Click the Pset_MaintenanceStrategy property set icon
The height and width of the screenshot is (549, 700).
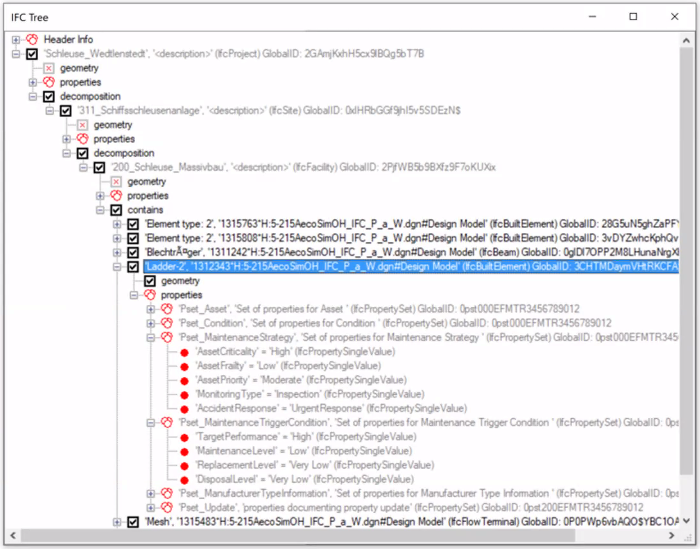tap(167, 337)
